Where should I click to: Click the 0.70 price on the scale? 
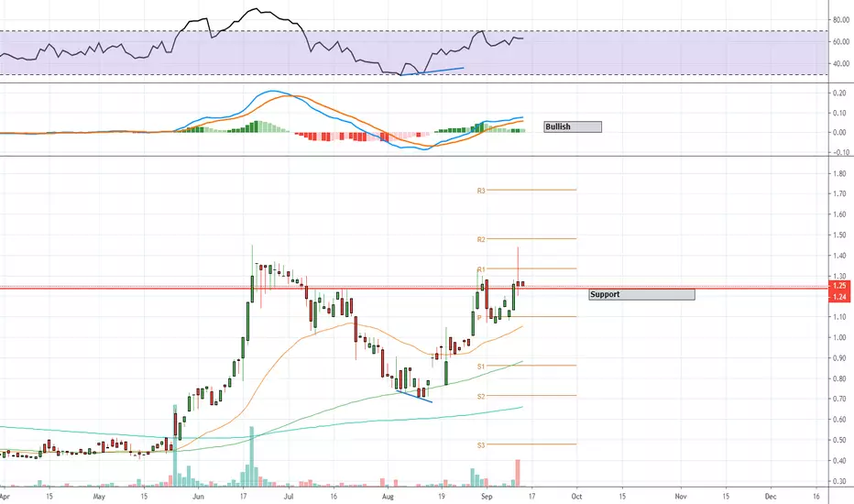click(839, 399)
